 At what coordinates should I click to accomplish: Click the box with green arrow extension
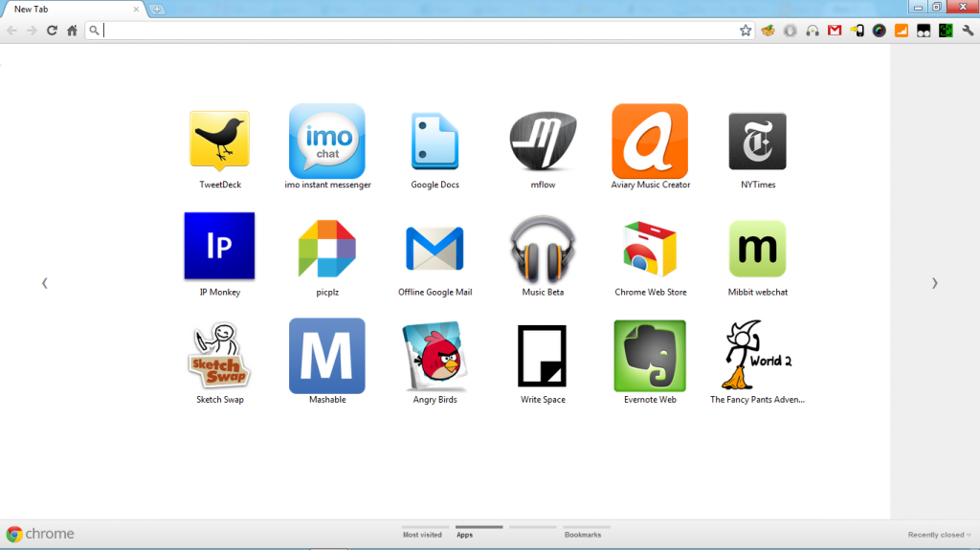coord(768,30)
